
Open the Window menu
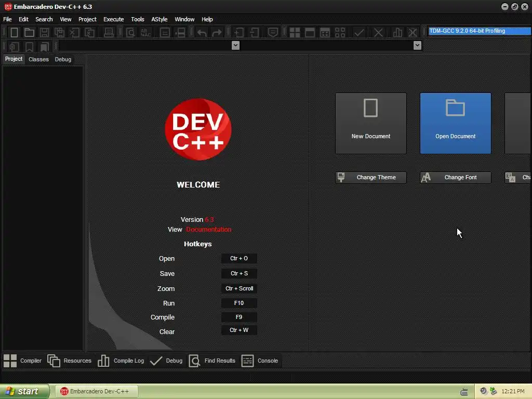point(184,19)
